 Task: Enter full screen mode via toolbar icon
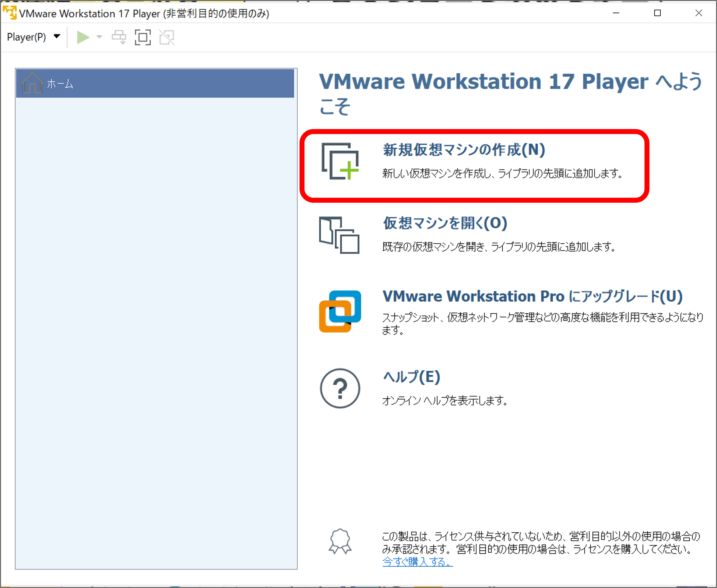coord(143,37)
